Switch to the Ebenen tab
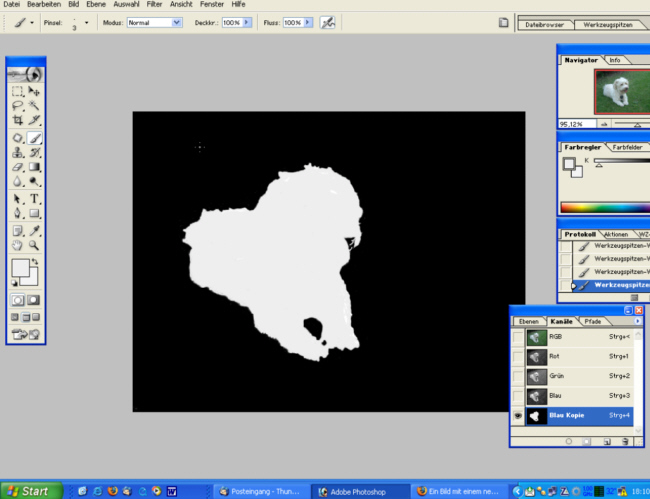The height and width of the screenshot is (499, 650). point(527,321)
